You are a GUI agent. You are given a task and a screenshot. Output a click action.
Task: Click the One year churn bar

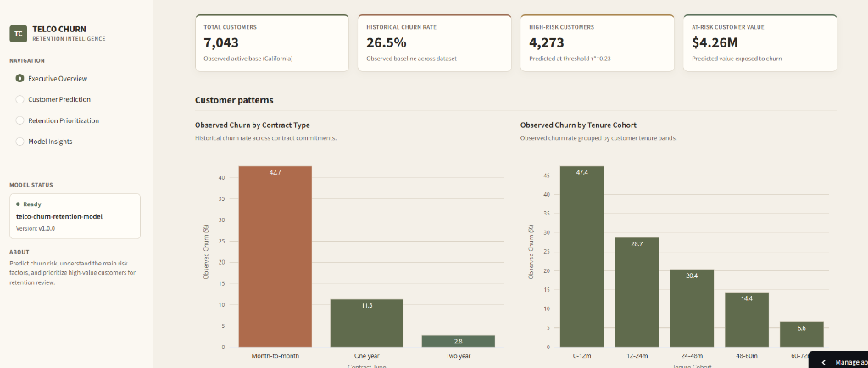pos(366,323)
